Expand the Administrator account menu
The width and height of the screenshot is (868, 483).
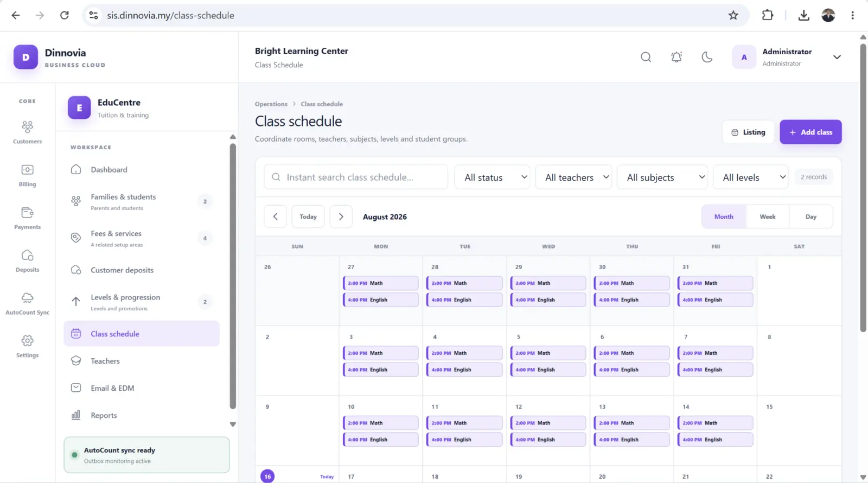(x=837, y=57)
